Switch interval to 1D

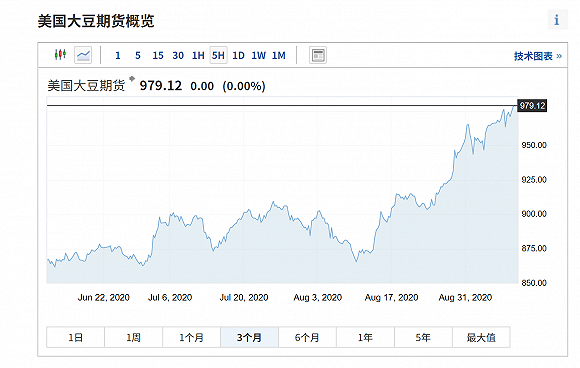click(238, 55)
